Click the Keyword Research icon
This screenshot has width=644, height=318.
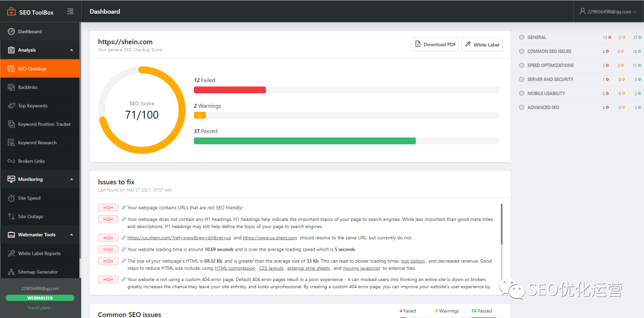tap(11, 142)
